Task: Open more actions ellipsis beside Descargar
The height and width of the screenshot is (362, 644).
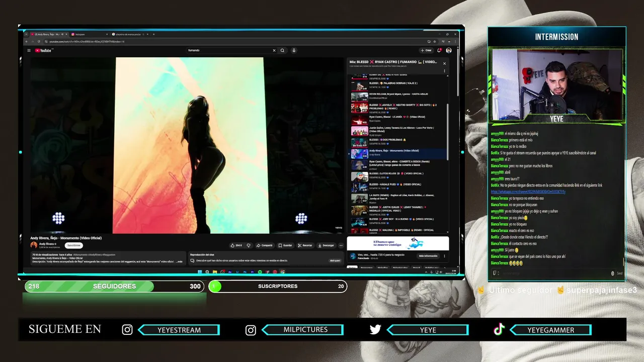Action: [x=341, y=245]
